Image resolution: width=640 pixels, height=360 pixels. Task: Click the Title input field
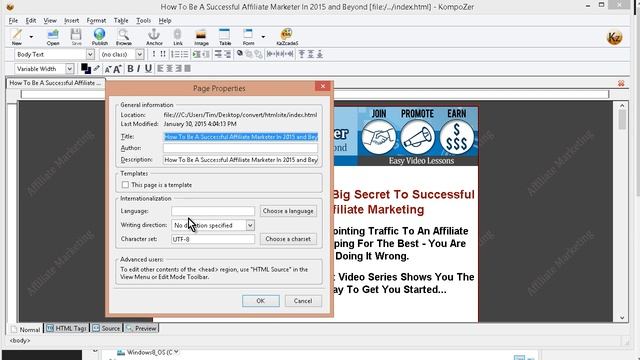pyautogui.click(x=240, y=137)
